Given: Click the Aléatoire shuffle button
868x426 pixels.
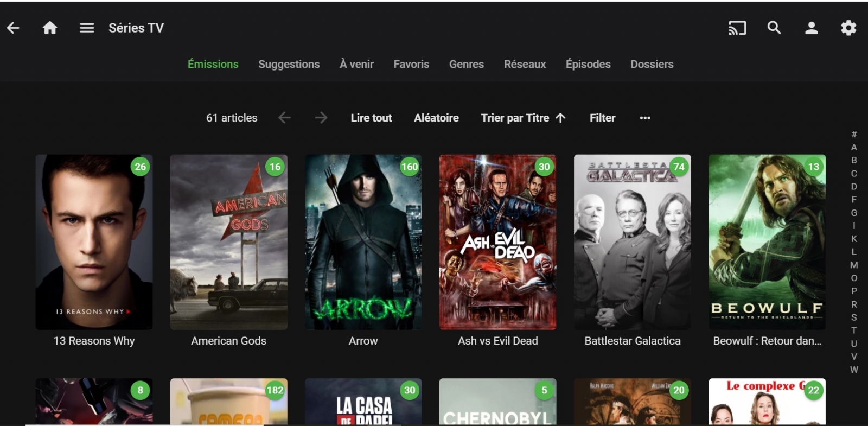Looking at the screenshot, I should [437, 118].
